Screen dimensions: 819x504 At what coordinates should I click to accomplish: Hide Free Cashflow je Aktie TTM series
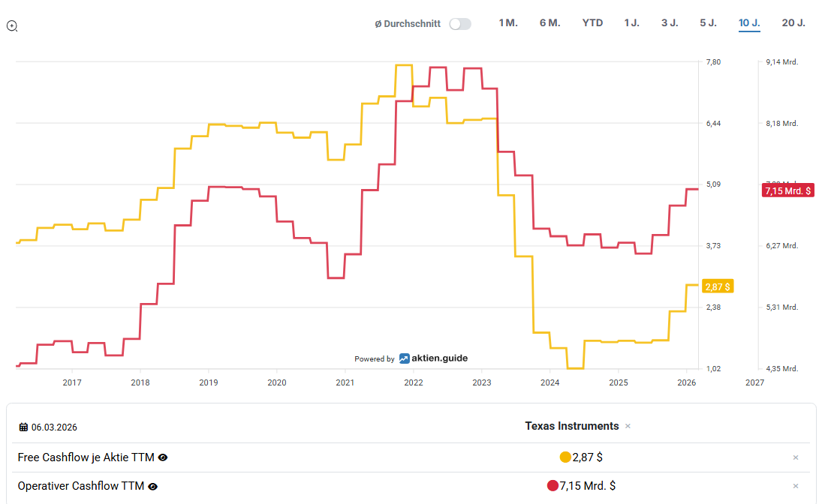[x=163, y=457]
